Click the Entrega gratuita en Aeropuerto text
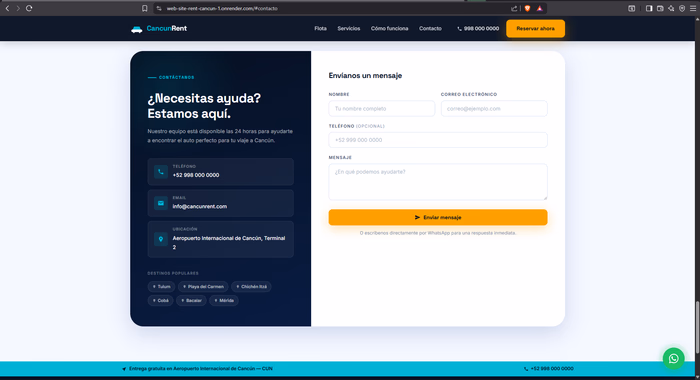Image resolution: width=700 pixels, height=380 pixels. (x=200, y=369)
